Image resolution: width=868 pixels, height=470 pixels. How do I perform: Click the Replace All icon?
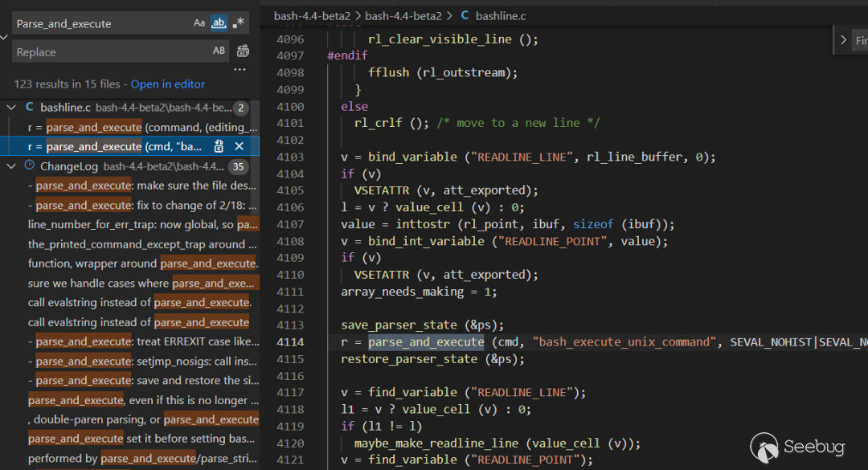tap(243, 51)
